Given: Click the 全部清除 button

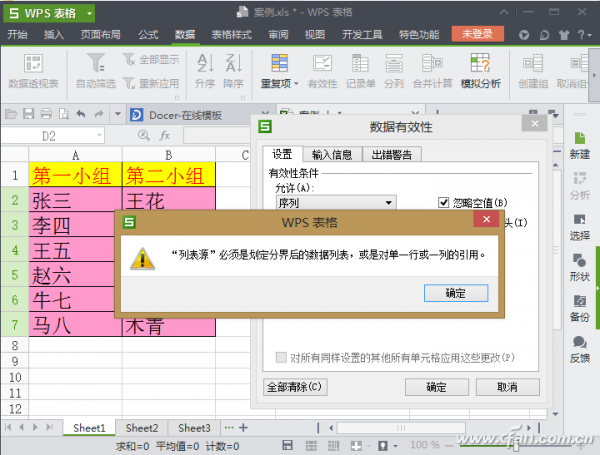Looking at the screenshot, I should point(295,387).
